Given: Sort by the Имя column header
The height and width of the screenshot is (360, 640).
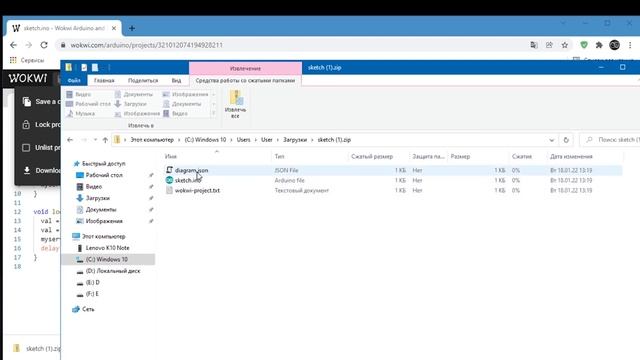Looking at the screenshot, I should (171, 156).
